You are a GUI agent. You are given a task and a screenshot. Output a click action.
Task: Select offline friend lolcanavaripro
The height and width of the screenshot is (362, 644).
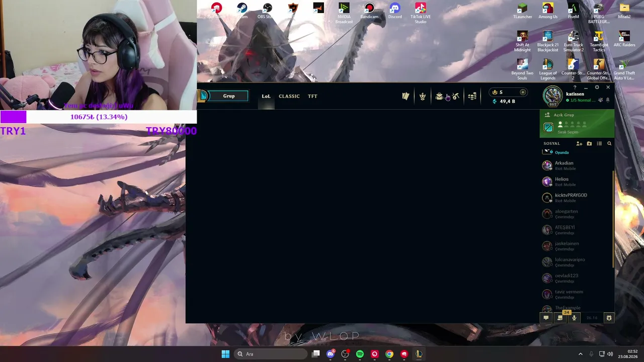pos(577,262)
